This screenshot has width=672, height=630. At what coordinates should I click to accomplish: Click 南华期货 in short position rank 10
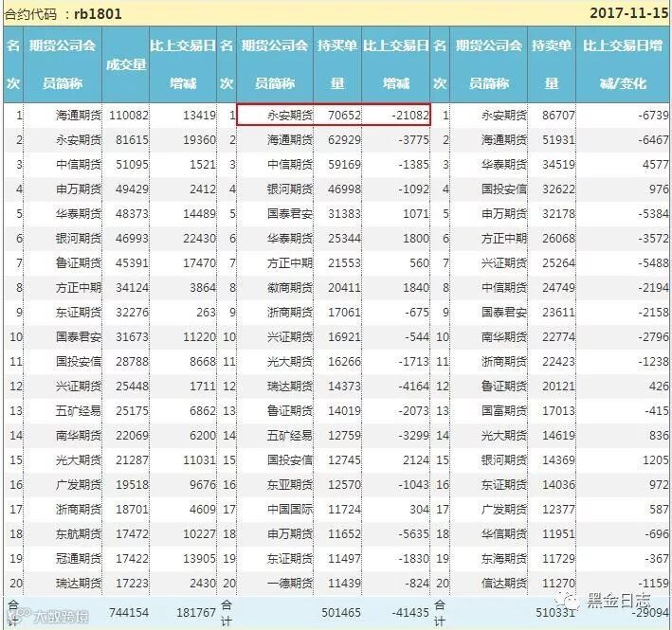click(504, 337)
